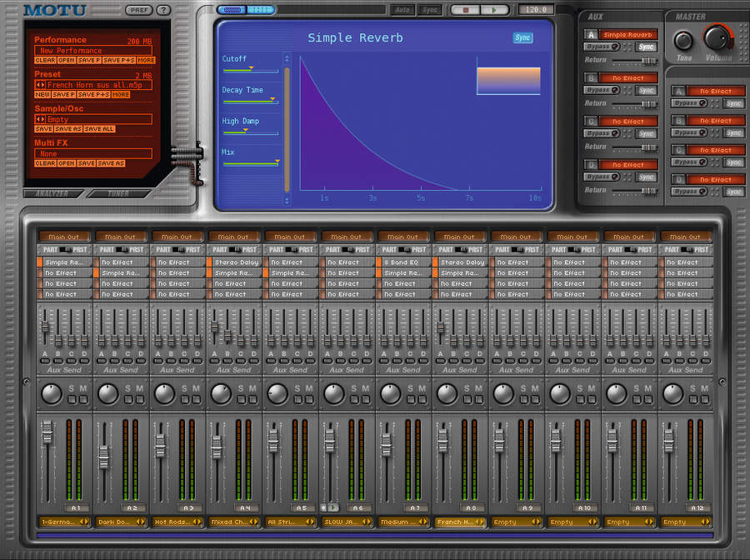The image size is (750, 560).
Task: Step preset arrows on Dark Do... part
Action: tap(140, 522)
